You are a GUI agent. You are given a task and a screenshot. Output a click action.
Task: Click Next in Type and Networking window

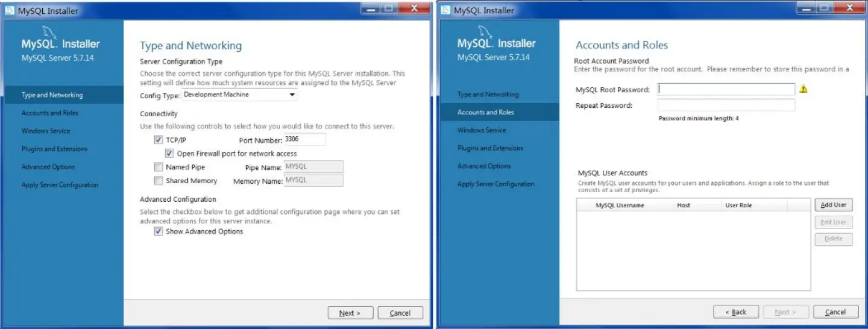pyautogui.click(x=350, y=313)
